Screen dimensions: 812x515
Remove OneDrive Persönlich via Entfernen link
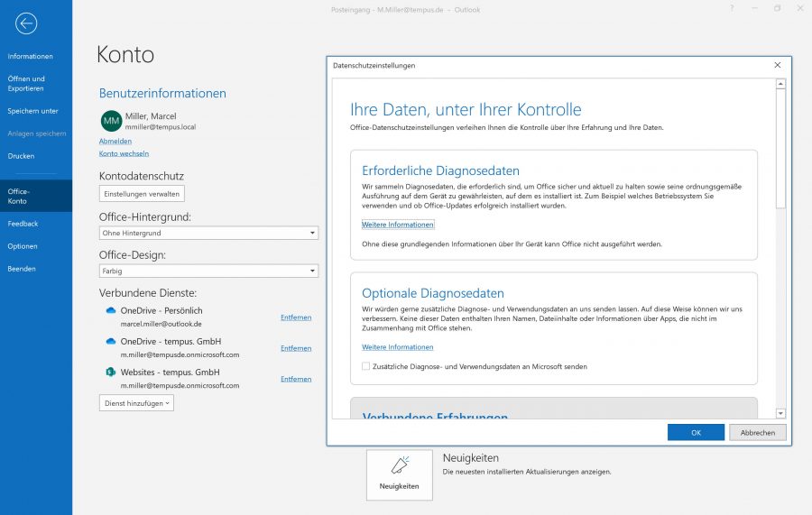point(296,317)
